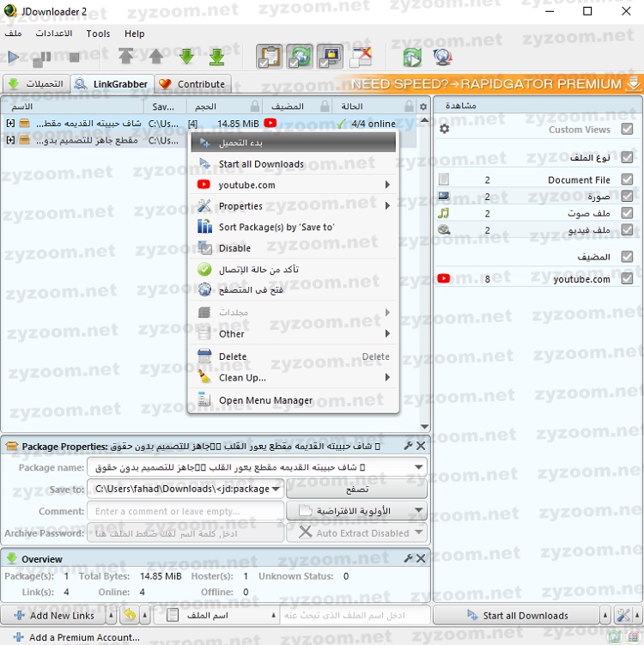Choose Delete in context menu
The image size is (644, 645).
coord(294,356)
